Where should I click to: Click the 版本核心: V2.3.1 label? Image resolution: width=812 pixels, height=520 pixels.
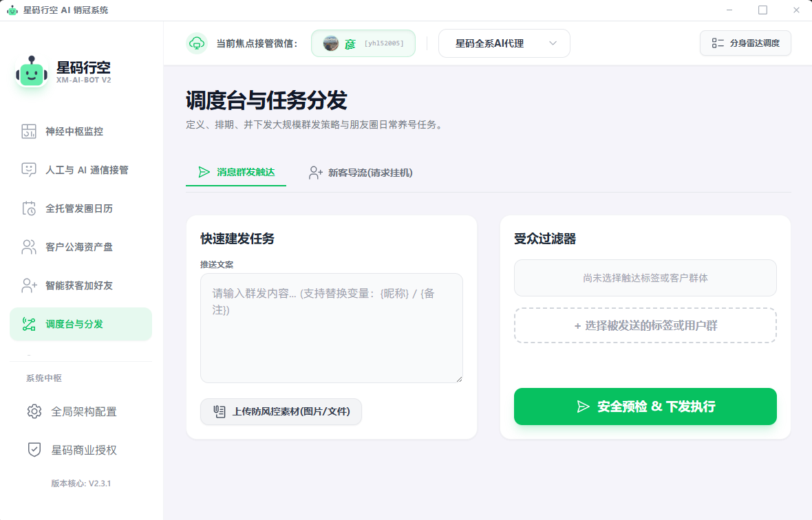[81, 484]
